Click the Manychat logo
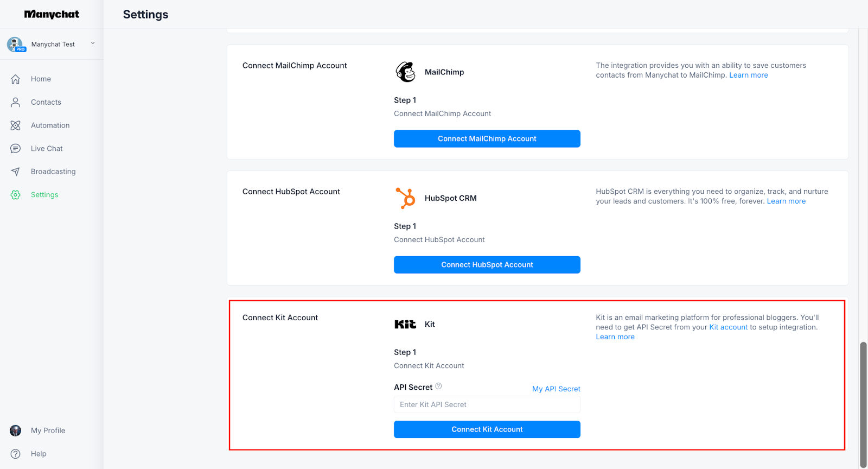Screen dimensions: 868x469 (x=52, y=14)
